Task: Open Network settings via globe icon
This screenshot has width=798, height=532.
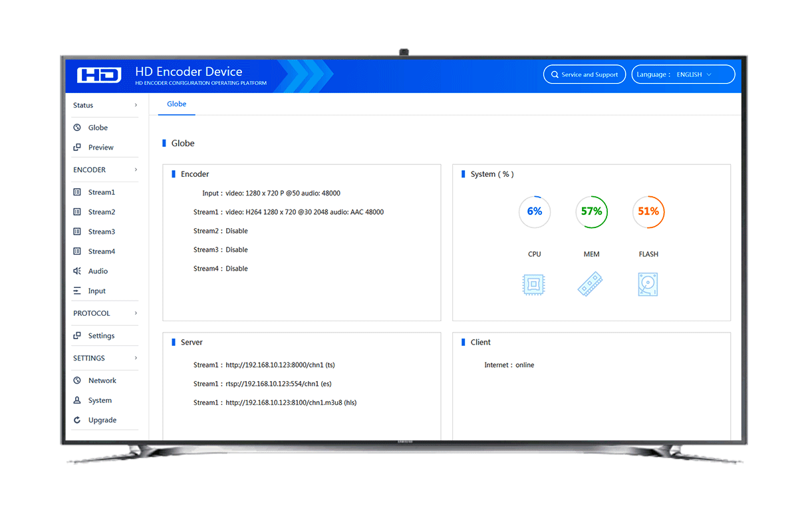Action: coord(78,380)
